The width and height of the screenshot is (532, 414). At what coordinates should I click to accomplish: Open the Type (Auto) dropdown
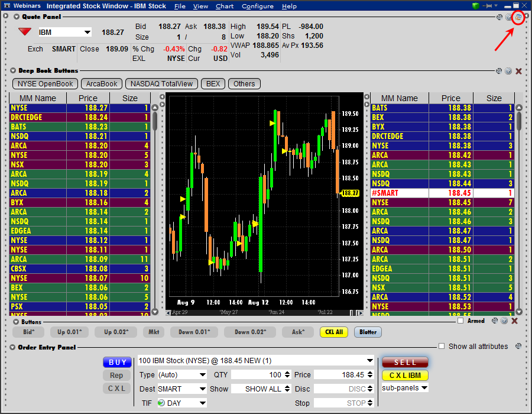coord(203,374)
